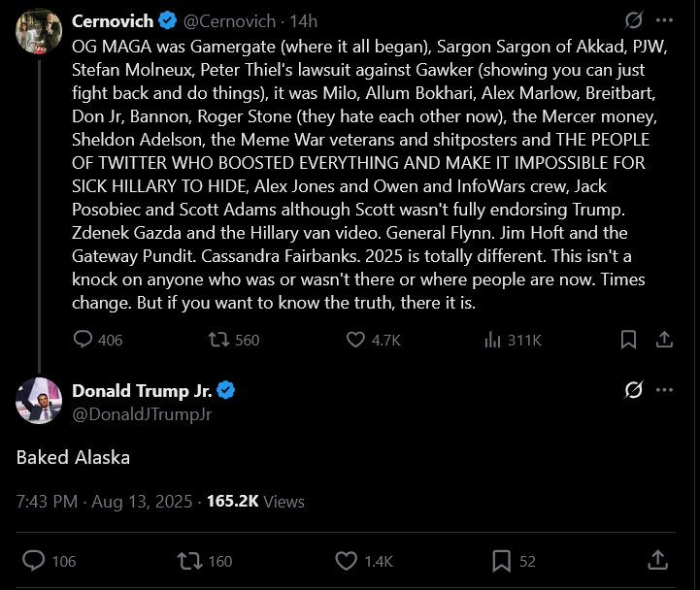Screen dimensions: 700x590
Task: Open more options on Donald Trump Jr. post
Action: coord(664,390)
